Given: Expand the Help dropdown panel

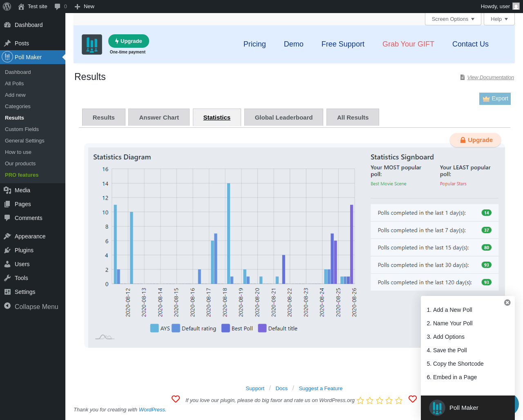Looking at the screenshot, I should (499, 19).
